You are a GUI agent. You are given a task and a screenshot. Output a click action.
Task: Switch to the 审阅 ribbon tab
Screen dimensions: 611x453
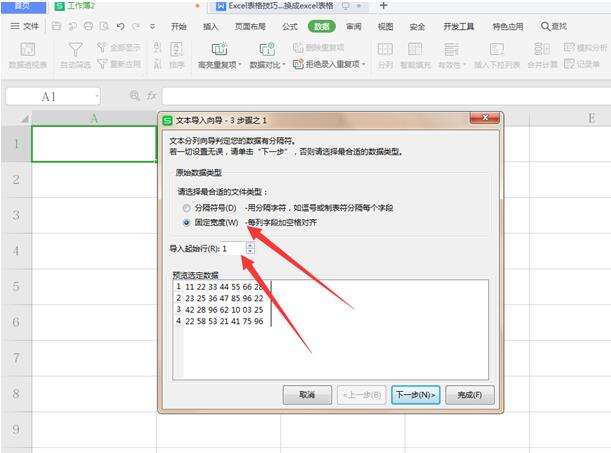pyautogui.click(x=353, y=26)
